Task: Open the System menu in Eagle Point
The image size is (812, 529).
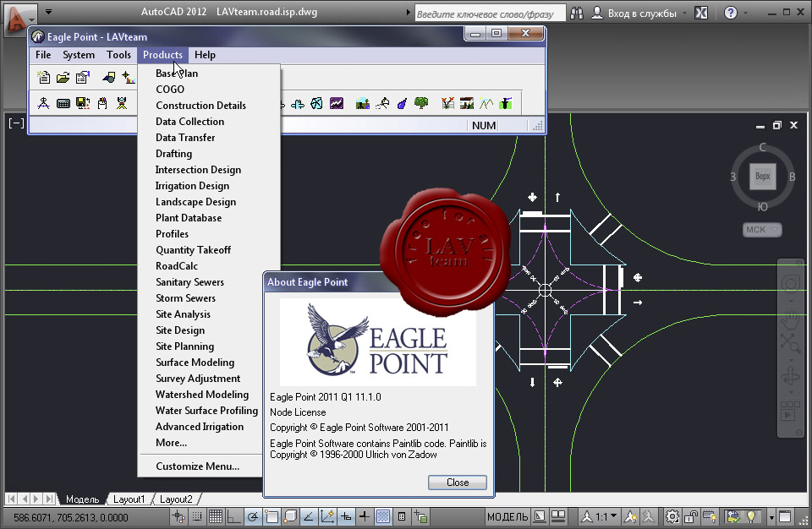Action: [79, 55]
